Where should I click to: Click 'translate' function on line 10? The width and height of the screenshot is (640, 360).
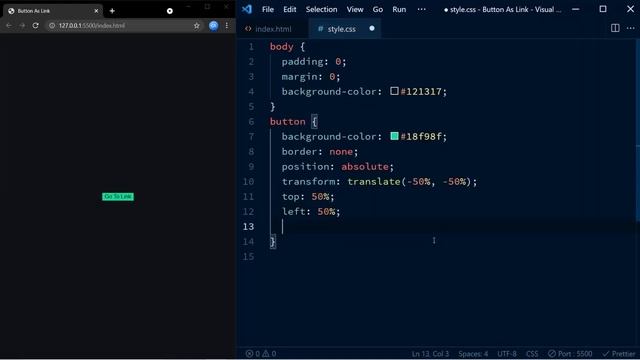[x=374, y=182]
